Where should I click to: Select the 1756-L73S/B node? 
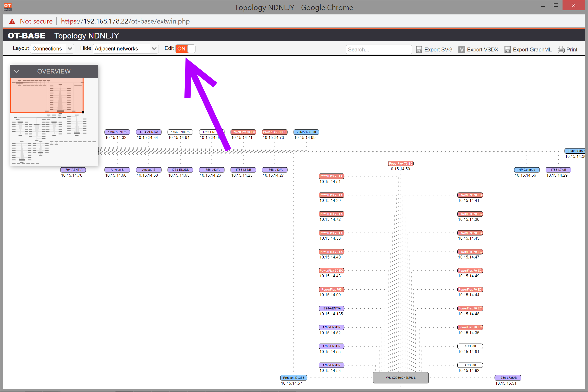tap(508, 378)
